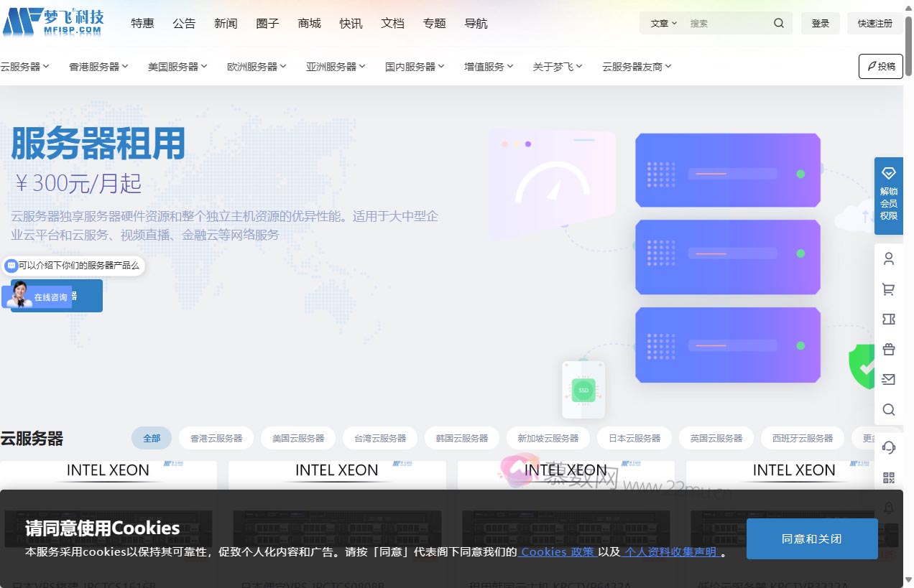Expand the 云服务器 navigation dropdown
This screenshot has height=588, width=914.
[24, 66]
